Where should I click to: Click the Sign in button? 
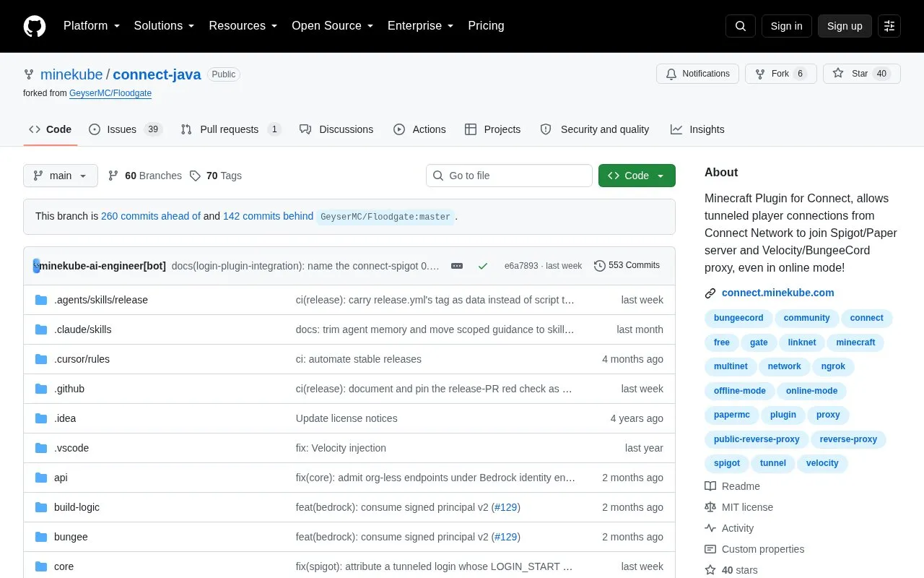(786, 26)
